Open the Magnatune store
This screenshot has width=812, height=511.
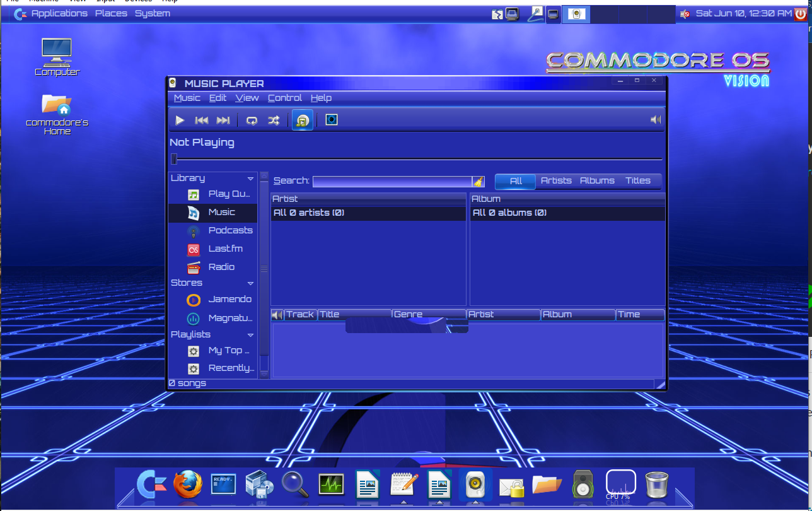point(212,319)
